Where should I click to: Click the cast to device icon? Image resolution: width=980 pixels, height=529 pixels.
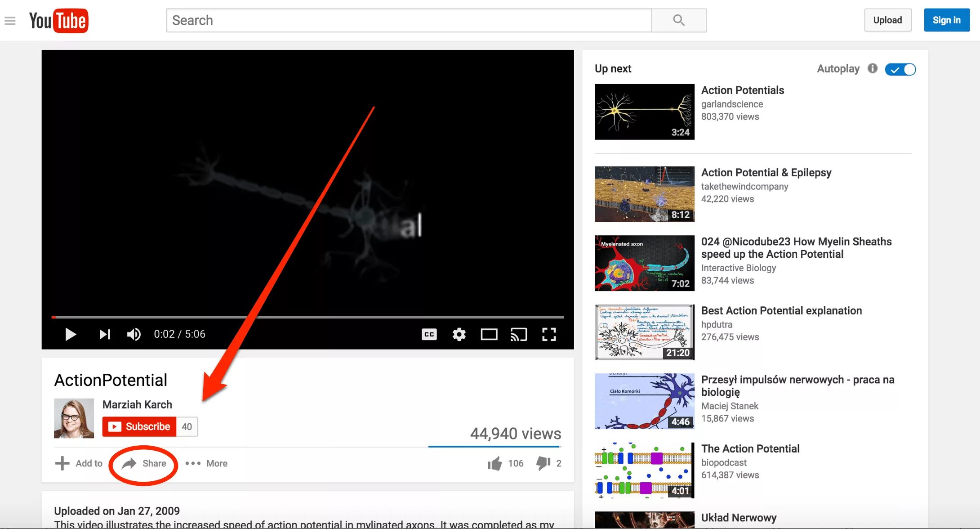point(519,334)
